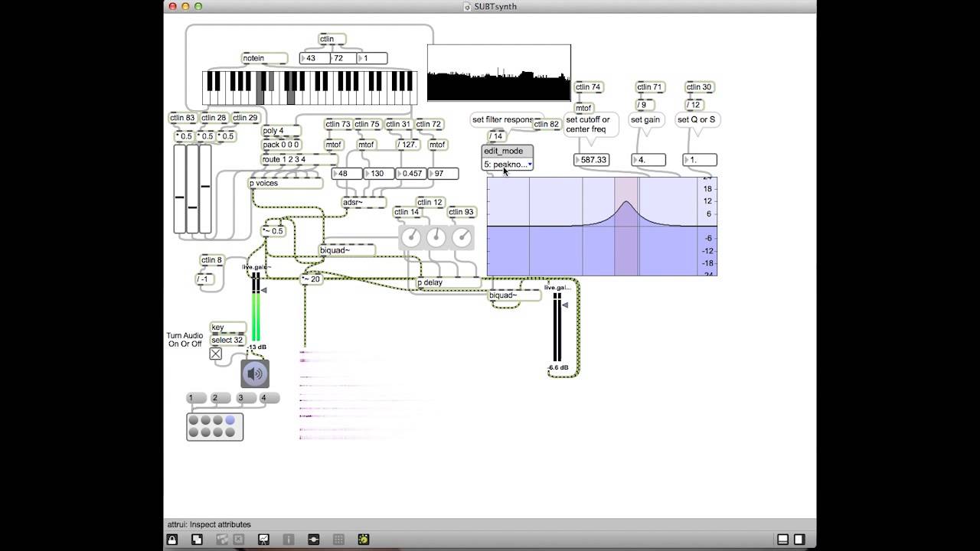The width and height of the screenshot is (980, 551).
Task: Click the right live.gain~ black level fader
Action: tap(557, 326)
